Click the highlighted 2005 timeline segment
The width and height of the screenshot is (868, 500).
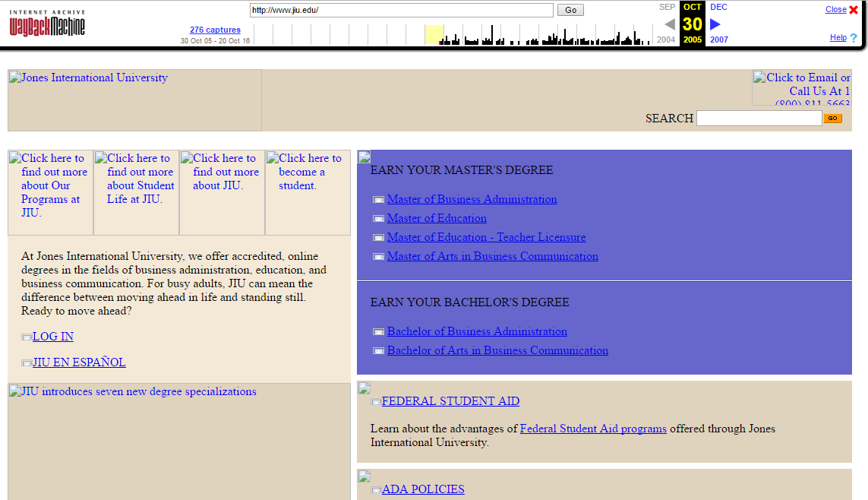(x=434, y=34)
